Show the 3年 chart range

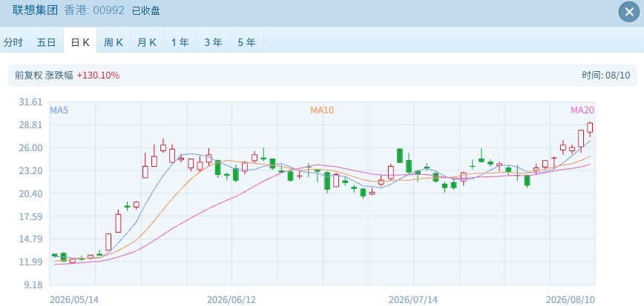[214, 41]
